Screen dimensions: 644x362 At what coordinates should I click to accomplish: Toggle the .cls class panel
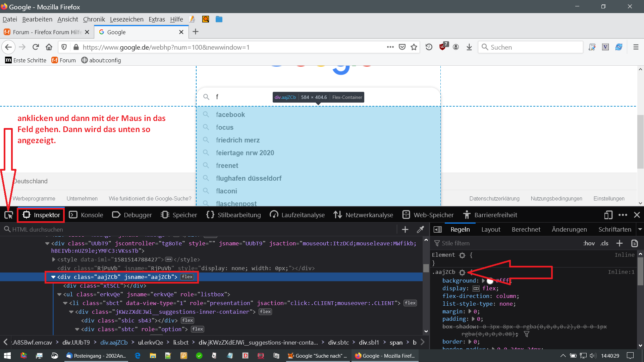pos(604,243)
